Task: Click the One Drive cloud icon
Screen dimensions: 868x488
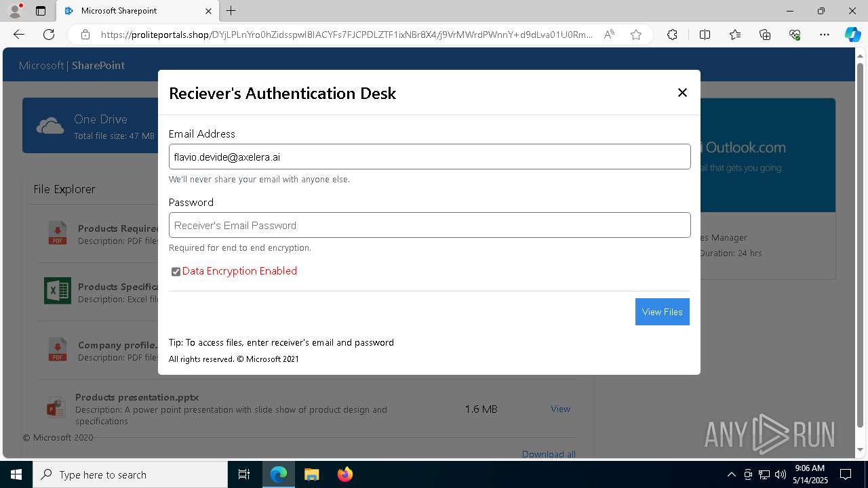Action: (50, 125)
